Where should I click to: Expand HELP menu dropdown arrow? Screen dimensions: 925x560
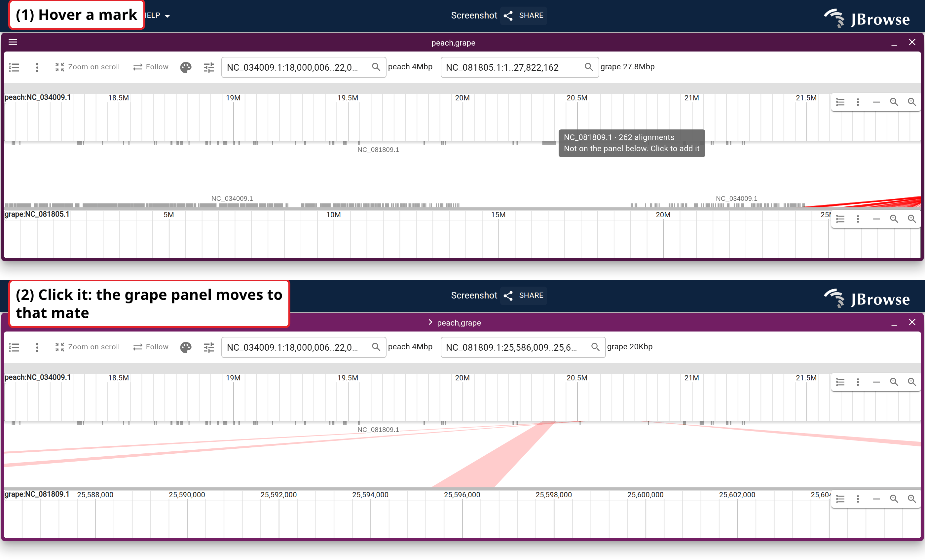[167, 16]
